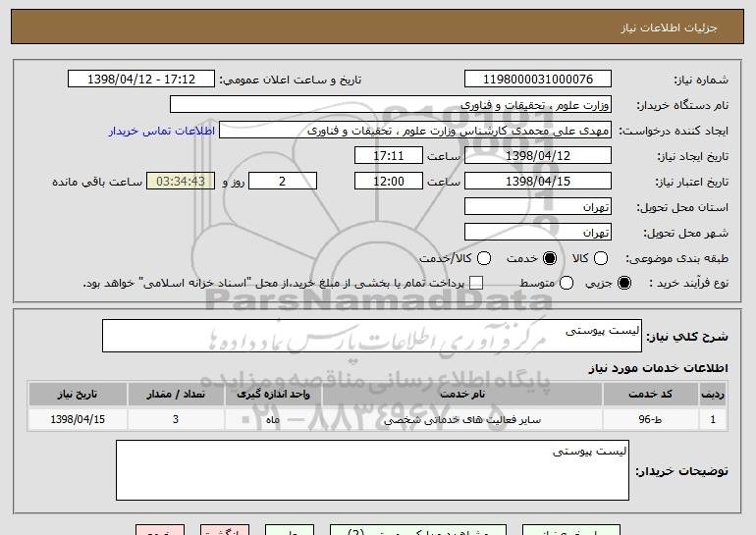Select the جزیی purchase type radio
Image resolution: width=756 pixels, height=535 pixels.
point(623,283)
